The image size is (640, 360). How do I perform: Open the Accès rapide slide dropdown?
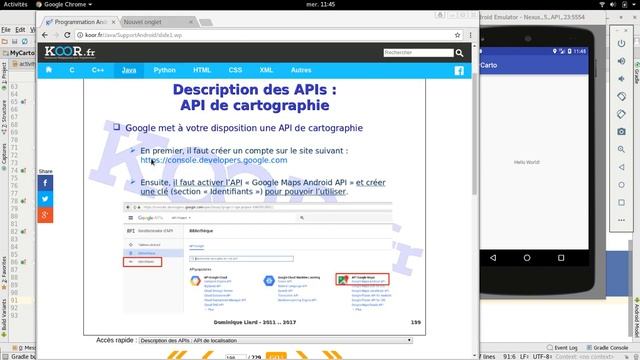[x=276, y=340]
